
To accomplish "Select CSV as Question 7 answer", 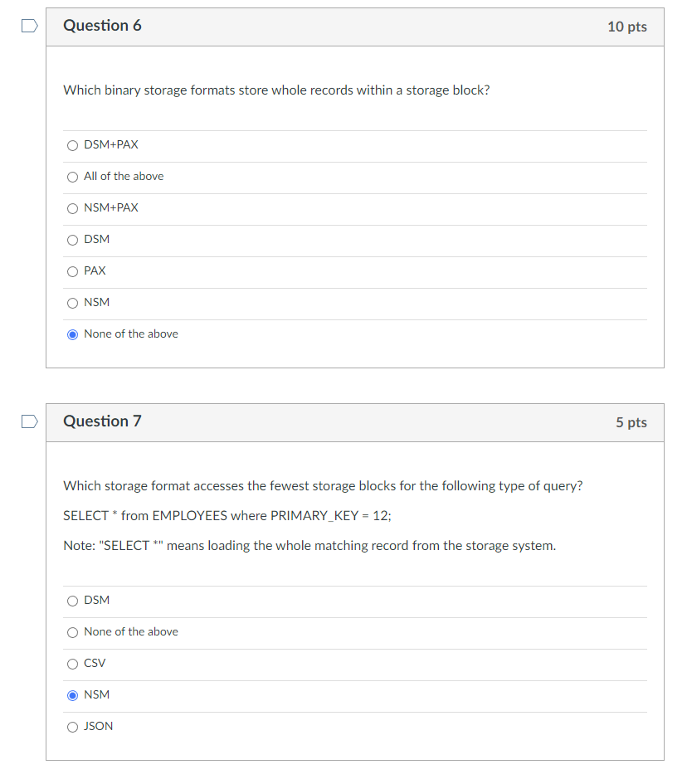I will [x=72, y=664].
